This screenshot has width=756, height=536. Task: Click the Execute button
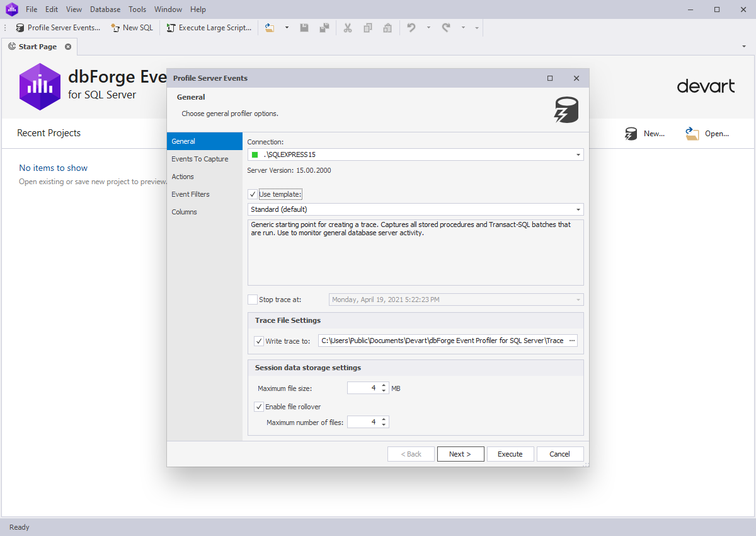tap(510, 453)
